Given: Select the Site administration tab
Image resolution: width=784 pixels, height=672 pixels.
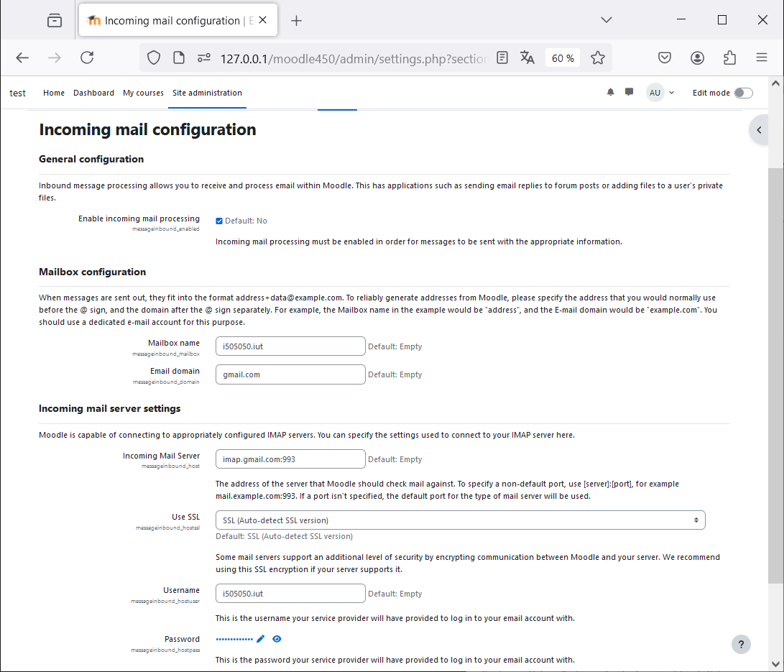Looking at the screenshot, I should (207, 93).
